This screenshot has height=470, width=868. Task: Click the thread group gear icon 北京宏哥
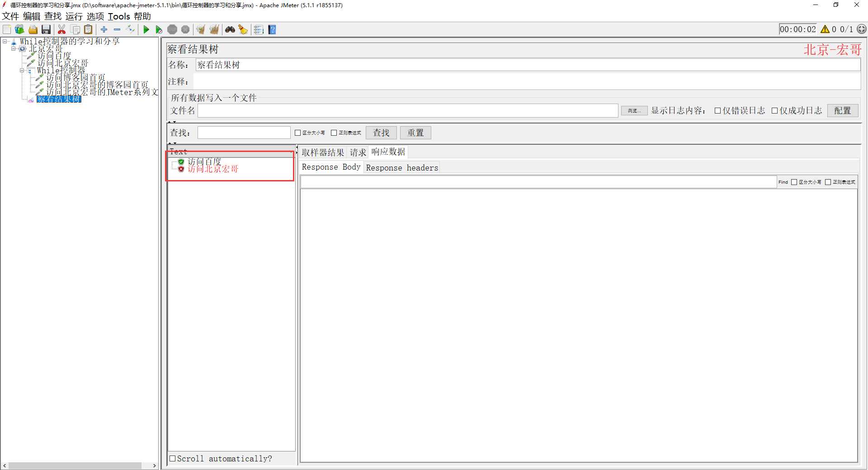click(x=22, y=49)
